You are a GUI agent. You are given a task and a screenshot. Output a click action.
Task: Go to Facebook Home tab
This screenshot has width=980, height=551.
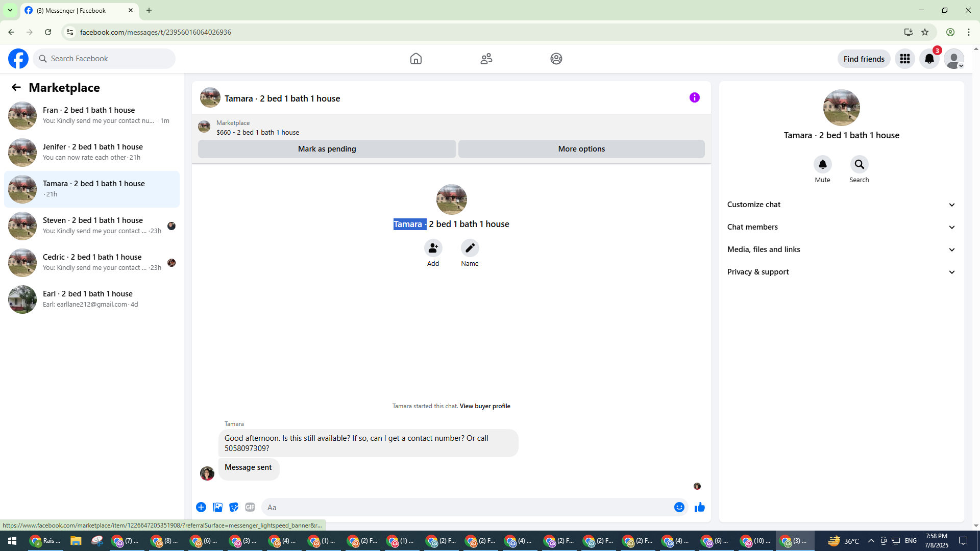click(415, 59)
